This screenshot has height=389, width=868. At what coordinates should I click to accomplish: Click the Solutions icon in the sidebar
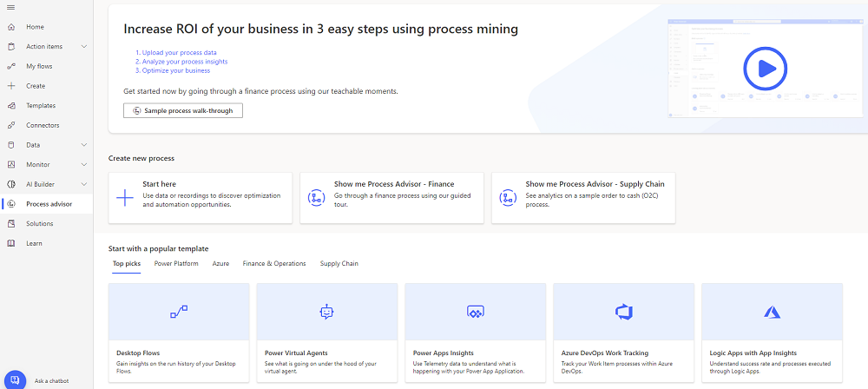tap(10, 223)
